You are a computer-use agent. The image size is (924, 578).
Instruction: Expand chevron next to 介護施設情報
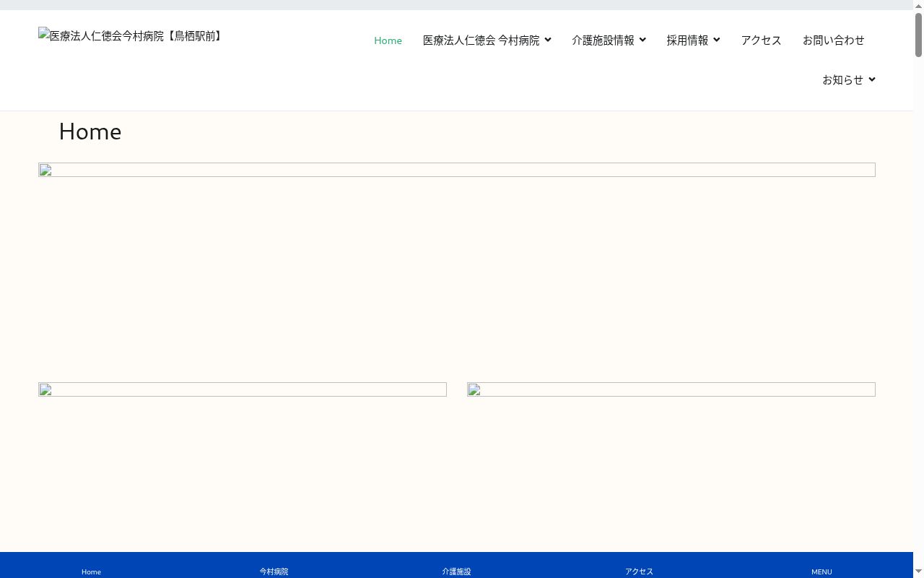click(642, 40)
